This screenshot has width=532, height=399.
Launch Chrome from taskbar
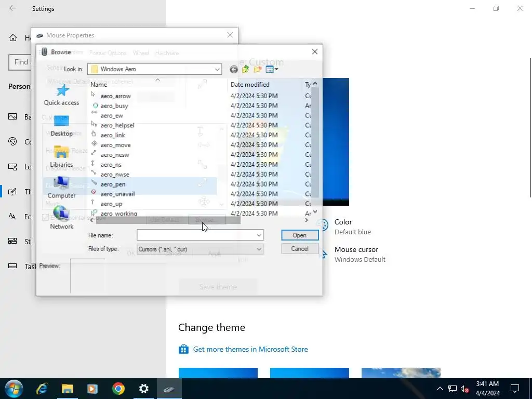point(118,389)
